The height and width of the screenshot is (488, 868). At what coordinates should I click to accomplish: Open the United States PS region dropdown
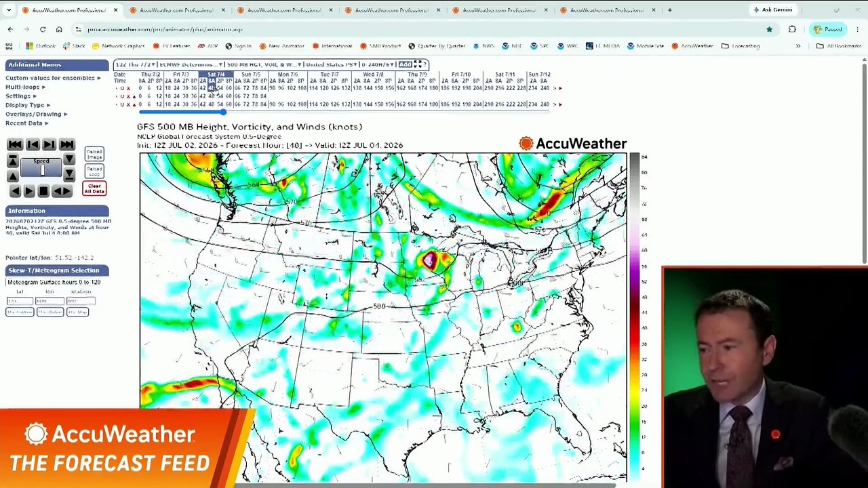pyautogui.click(x=330, y=64)
